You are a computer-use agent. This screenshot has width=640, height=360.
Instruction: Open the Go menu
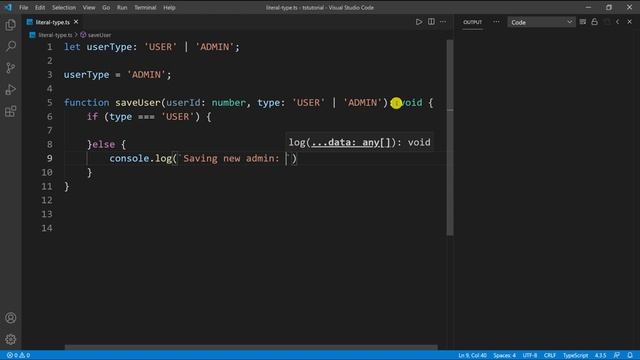106,7
